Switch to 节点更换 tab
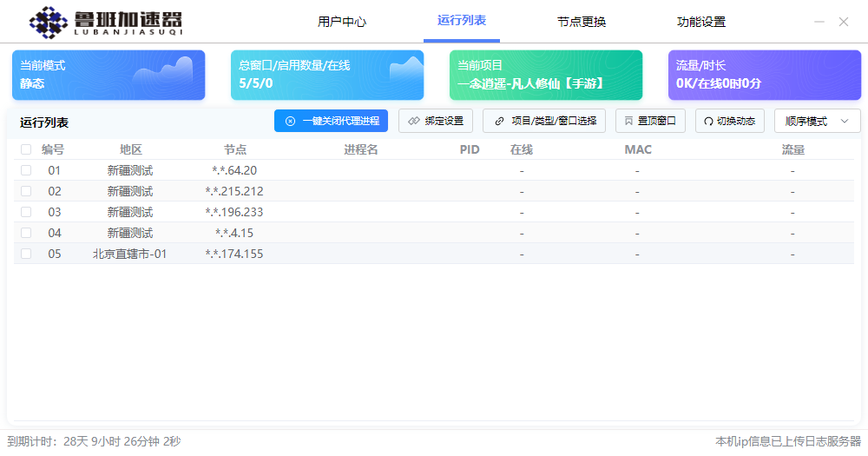868x456 pixels. coord(582,22)
